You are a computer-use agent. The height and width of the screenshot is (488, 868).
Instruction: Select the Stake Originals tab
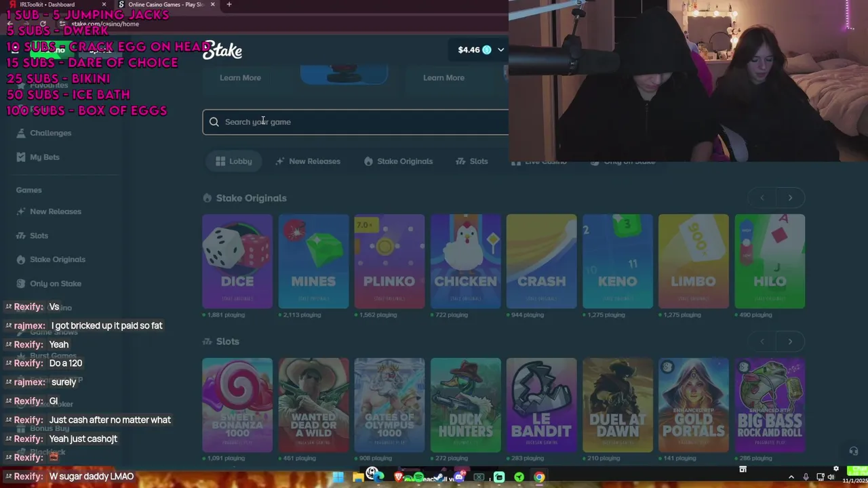tap(398, 161)
